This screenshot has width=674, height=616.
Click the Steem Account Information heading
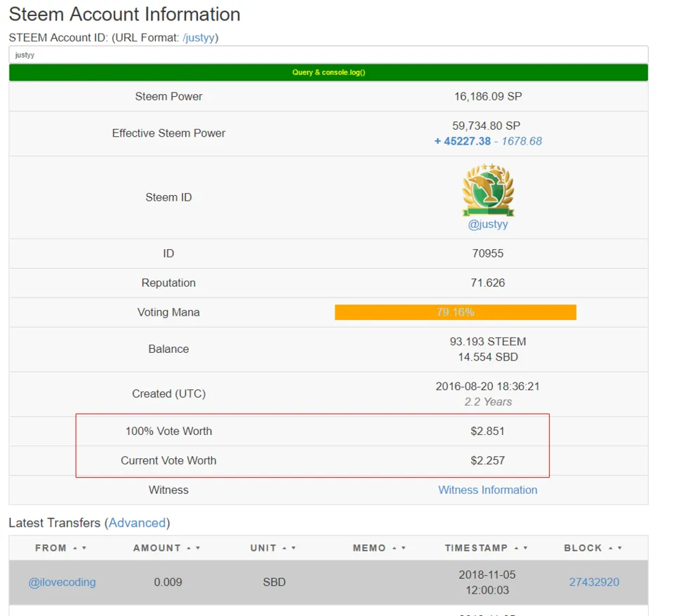125,14
